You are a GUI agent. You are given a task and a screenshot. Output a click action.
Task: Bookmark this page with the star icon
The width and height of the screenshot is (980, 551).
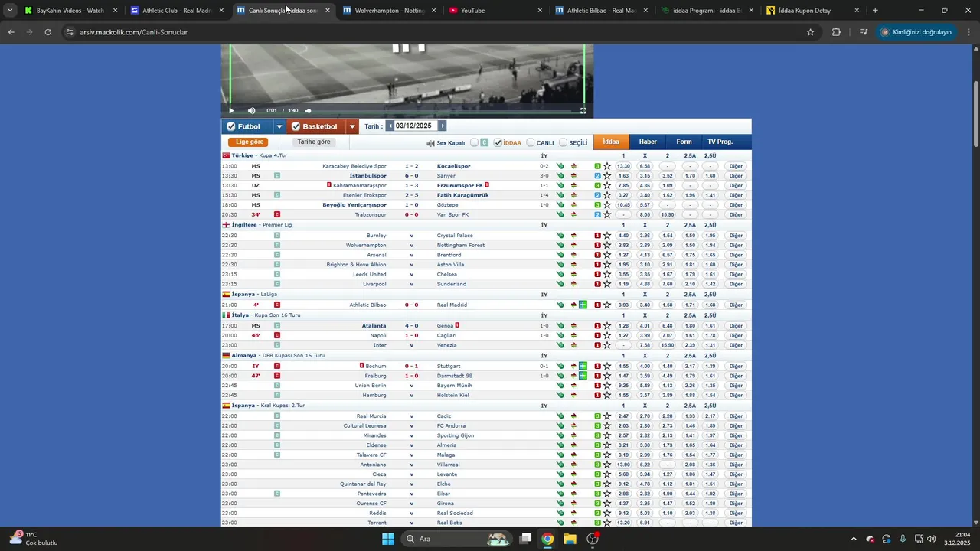(x=810, y=32)
